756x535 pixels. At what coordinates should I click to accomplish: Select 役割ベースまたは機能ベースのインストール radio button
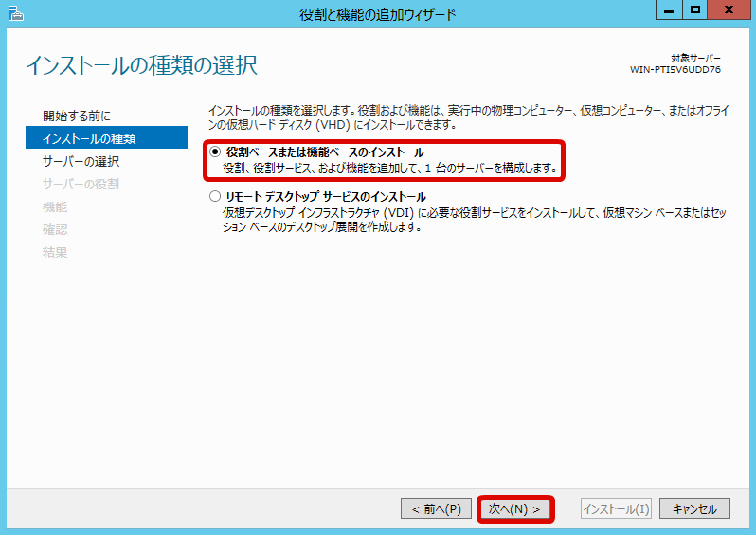pos(215,152)
